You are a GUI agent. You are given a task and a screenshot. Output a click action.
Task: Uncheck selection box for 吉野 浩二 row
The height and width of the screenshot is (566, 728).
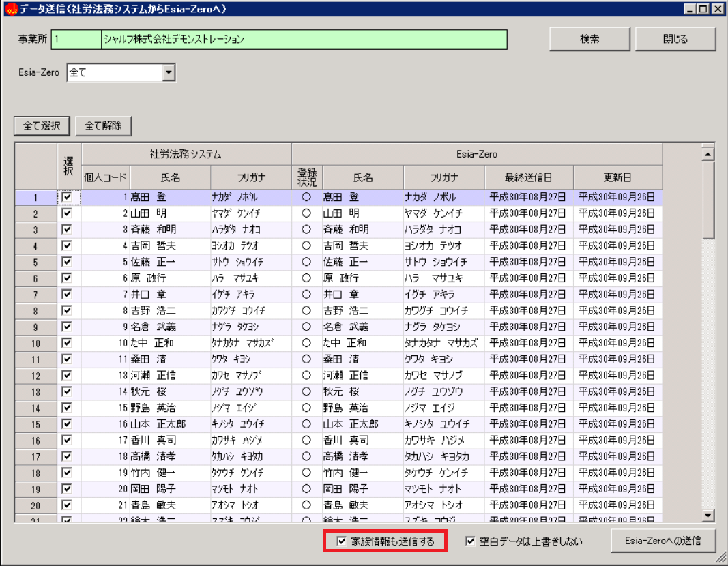point(67,311)
